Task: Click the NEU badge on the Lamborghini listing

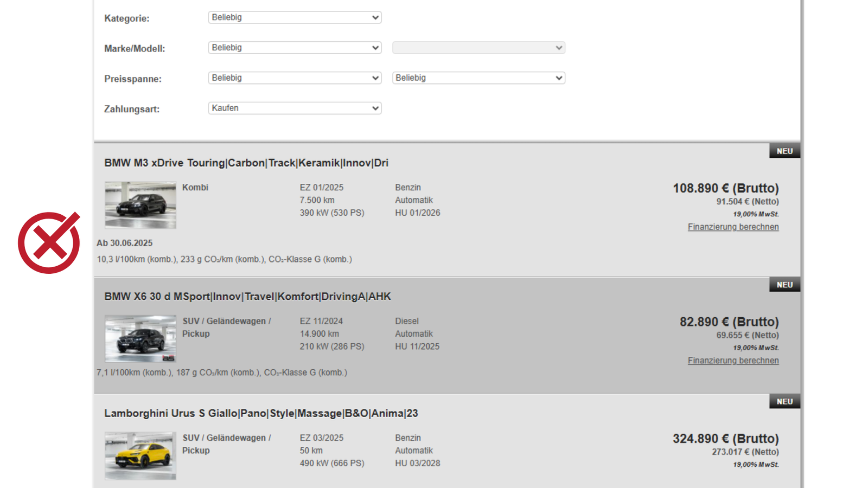Action: coord(784,402)
